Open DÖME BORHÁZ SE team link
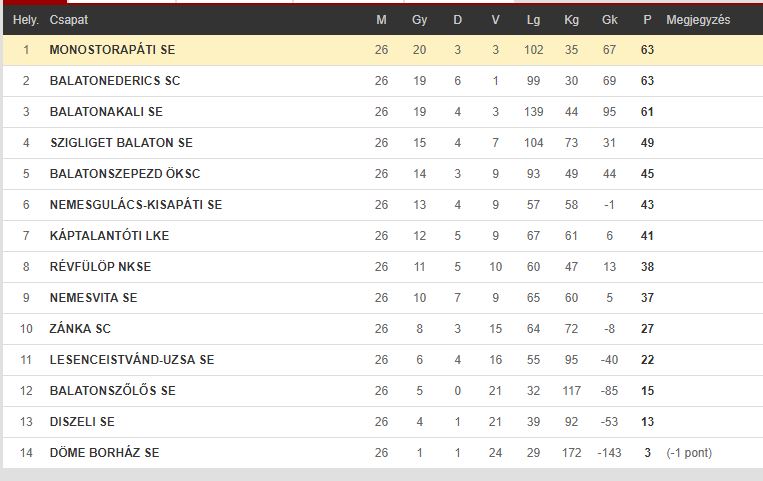Image resolution: width=763 pixels, height=481 pixels. pos(105,453)
